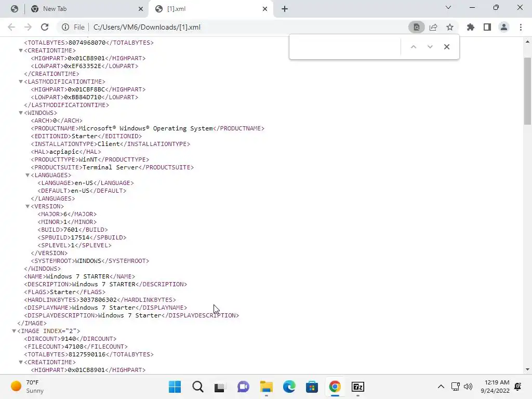This screenshot has height=399, width=532.
Task: Open the Share this page icon
Action: [x=433, y=27]
